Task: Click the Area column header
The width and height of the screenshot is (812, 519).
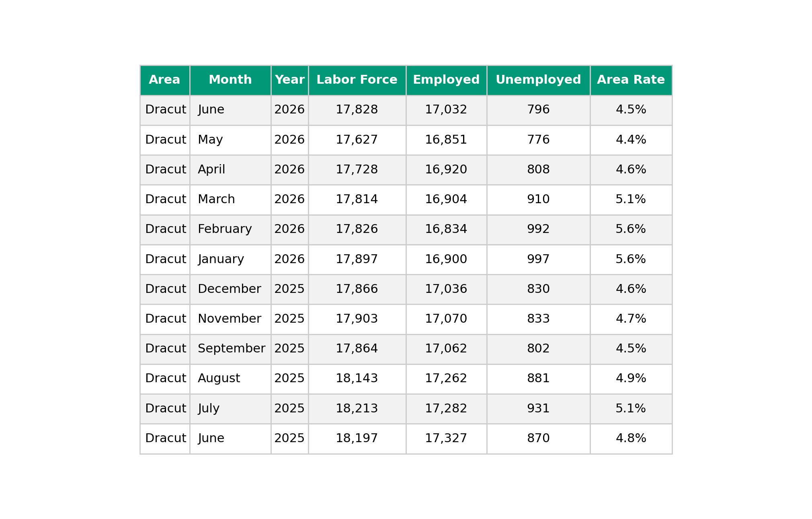Action: 164,80
